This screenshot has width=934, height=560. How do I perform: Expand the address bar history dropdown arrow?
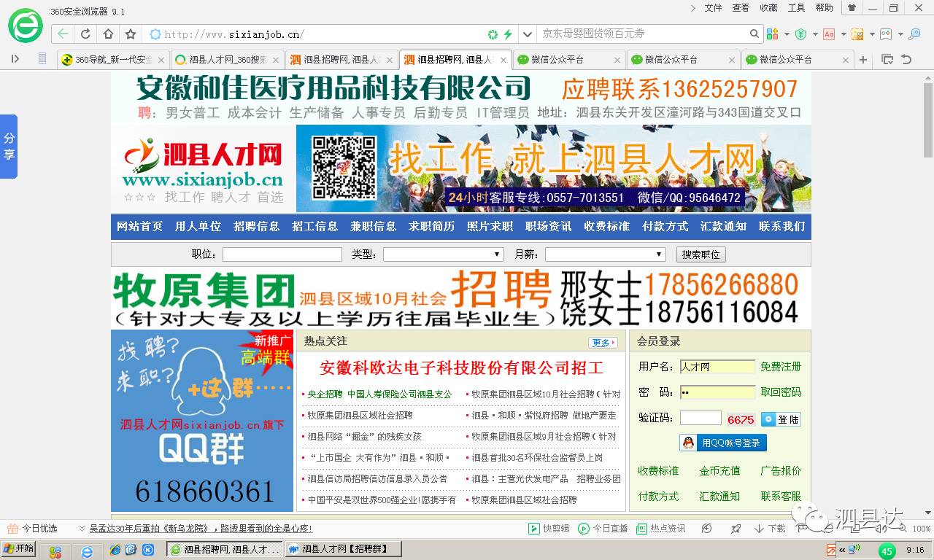[528, 34]
